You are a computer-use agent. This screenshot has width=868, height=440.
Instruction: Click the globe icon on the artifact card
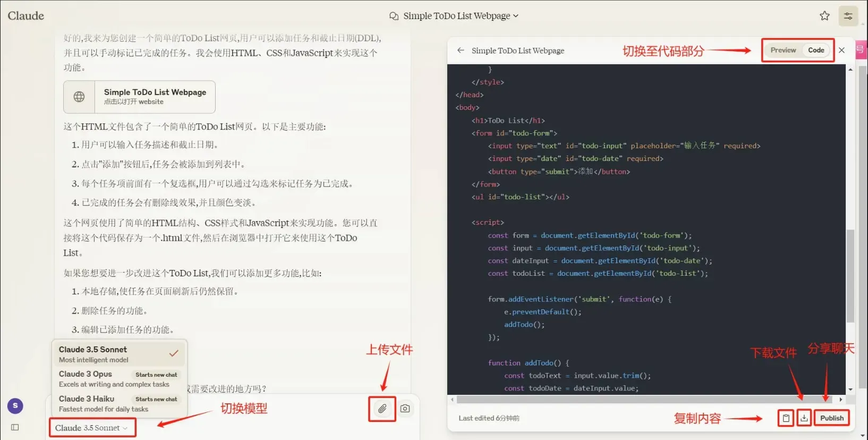pyautogui.click(x=79, y=97)
